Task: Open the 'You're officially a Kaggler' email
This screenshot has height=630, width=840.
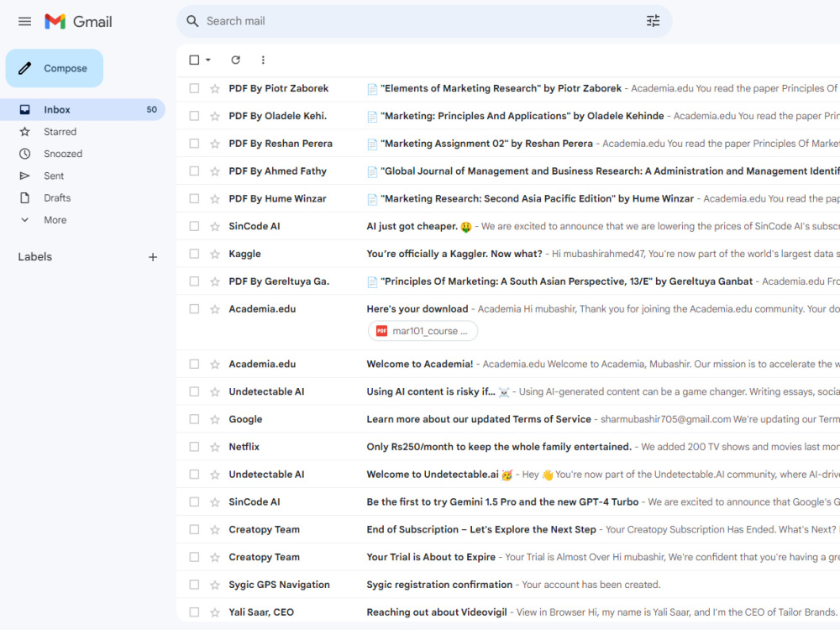Action: 454,254
